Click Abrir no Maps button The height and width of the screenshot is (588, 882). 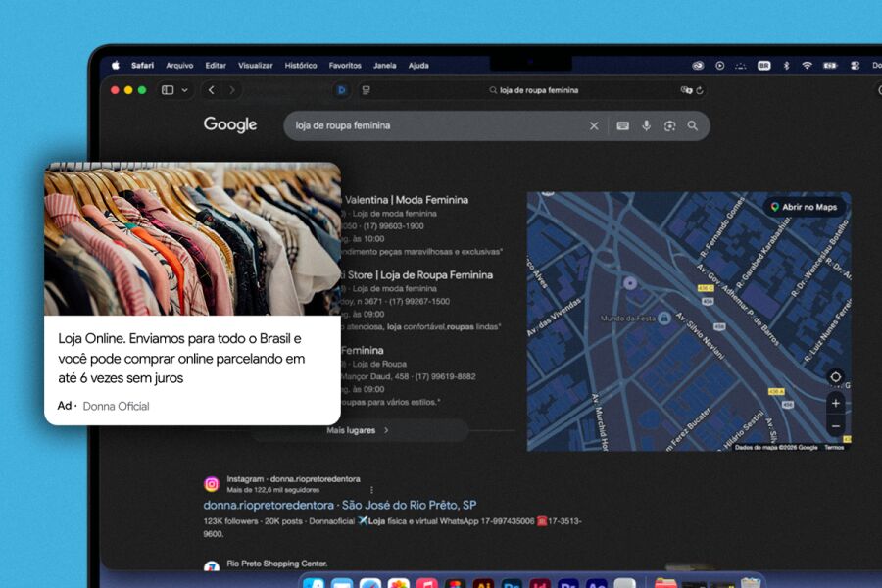tap(804, 207)
